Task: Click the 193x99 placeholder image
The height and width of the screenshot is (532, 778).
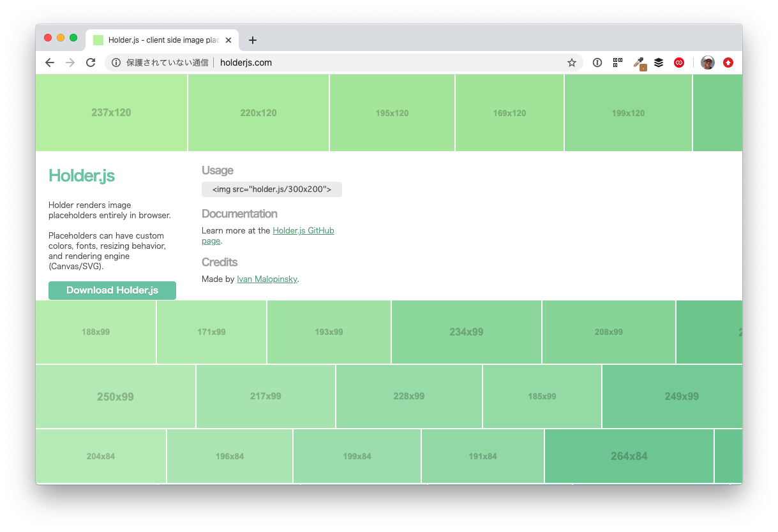Action: pyautogui.click(x=329, y=332)
